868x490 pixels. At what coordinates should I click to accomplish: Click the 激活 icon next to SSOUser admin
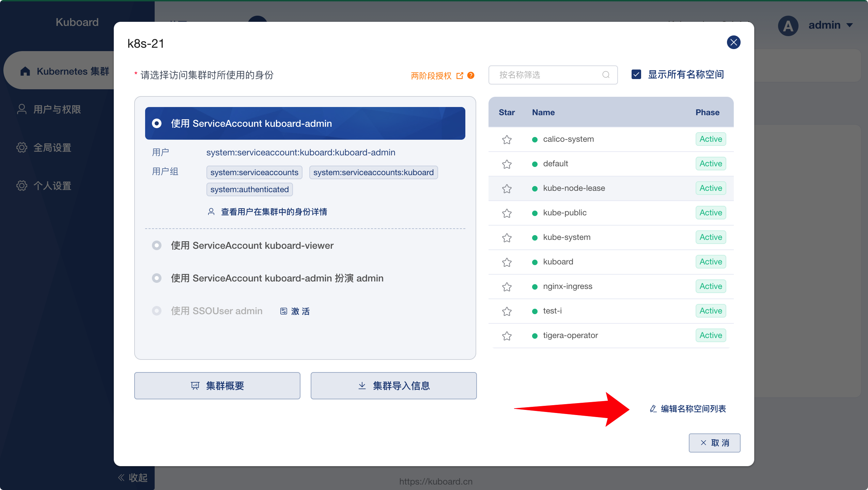pyautogui.click(x=283, y=311)
